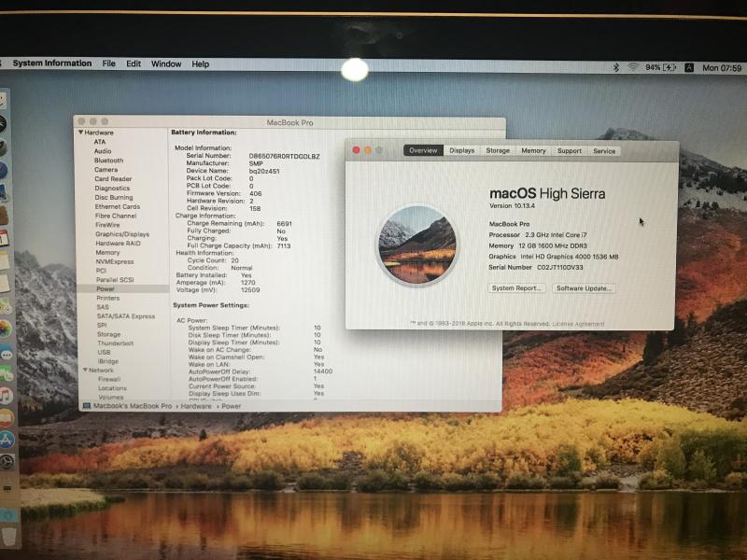Select Disc Burning in the sidebar
Screen dimensions: 747x560
pyautogui.click(x=114, y=197)
